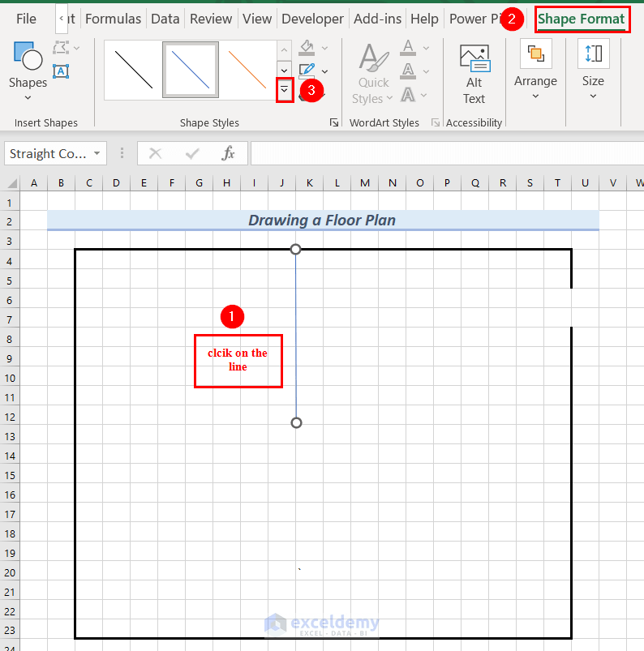This screenshot has height=651, width=644.
Task: Open WordArt Quick Styles
Action: (372, 74)
